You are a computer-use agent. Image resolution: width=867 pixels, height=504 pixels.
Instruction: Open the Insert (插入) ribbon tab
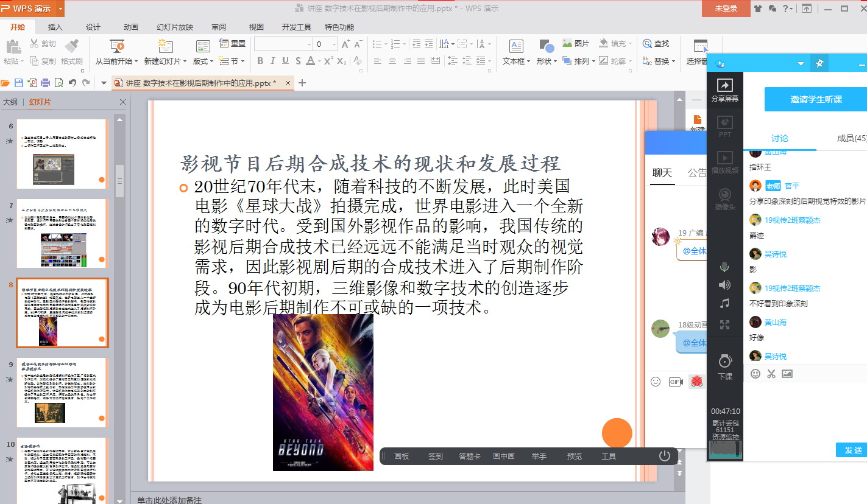click(55, 27)
